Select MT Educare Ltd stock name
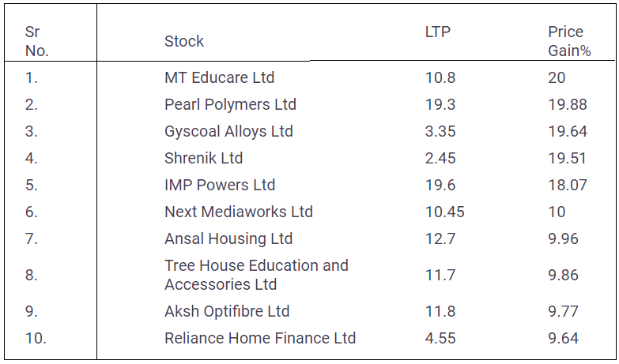This screenshot has height=364, width=619. coord(219,77)
